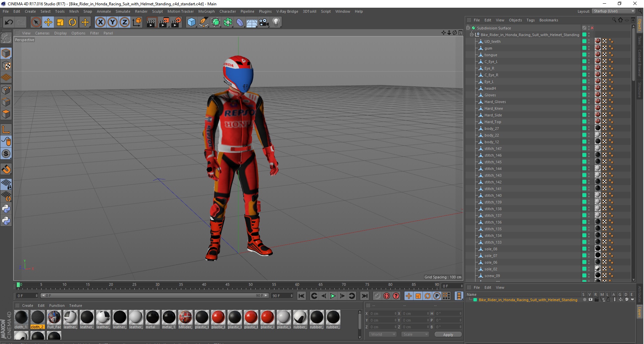Click Bike_Rider layer entry in Layers panel
This screenshot has height=344, width=644.
point(528,300)
